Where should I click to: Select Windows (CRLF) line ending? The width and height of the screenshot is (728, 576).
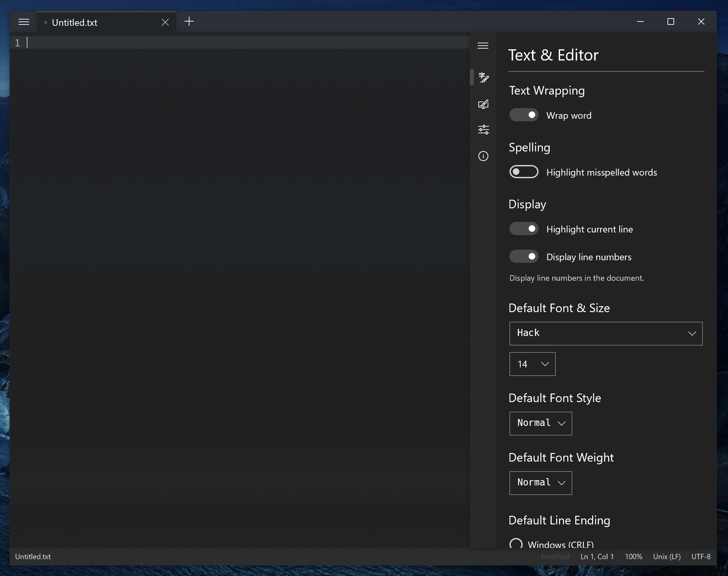(516, 543)
